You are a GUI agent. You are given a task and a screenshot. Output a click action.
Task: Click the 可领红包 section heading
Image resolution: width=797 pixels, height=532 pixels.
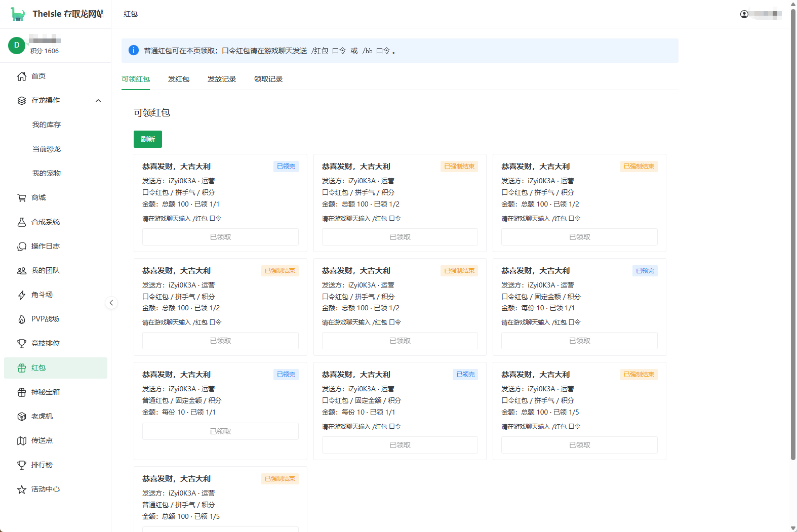point(152,112)
